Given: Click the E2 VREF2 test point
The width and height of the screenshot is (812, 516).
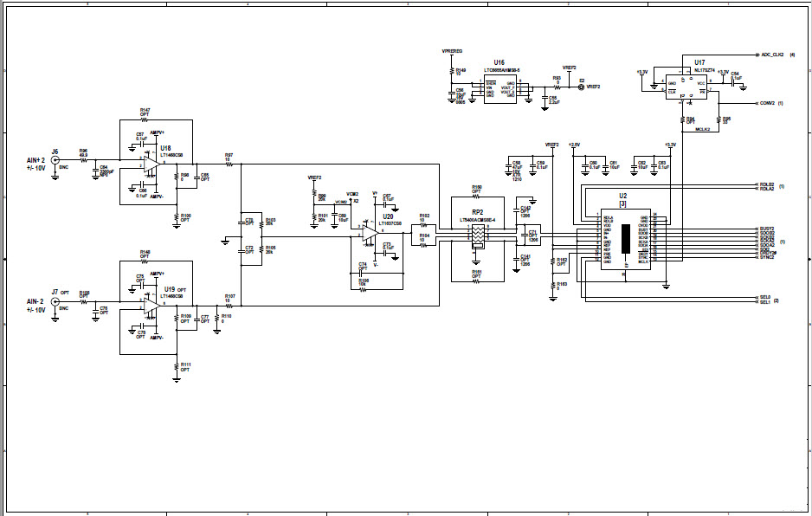Looking at the screenshot, I should click(x=581, y=87).
